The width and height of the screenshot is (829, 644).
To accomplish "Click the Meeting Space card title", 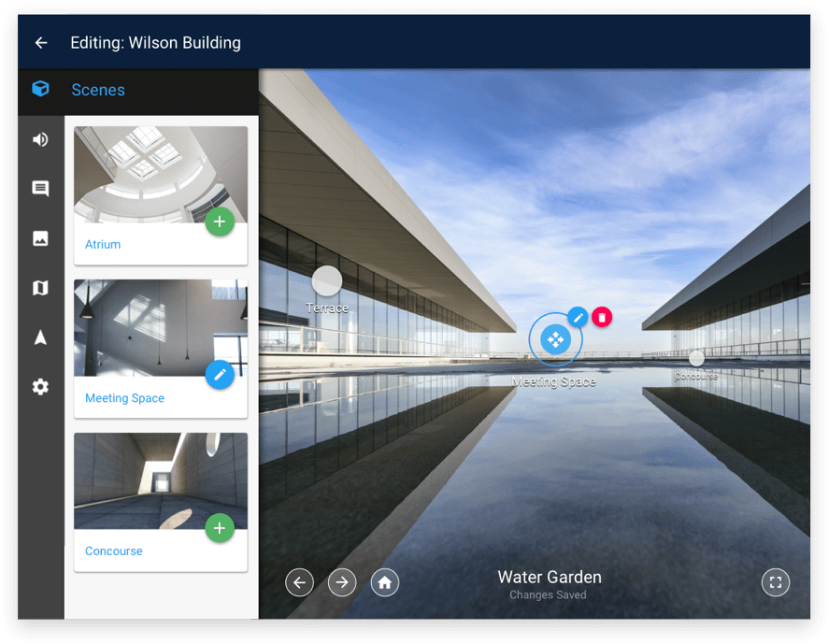I will 125,397.
